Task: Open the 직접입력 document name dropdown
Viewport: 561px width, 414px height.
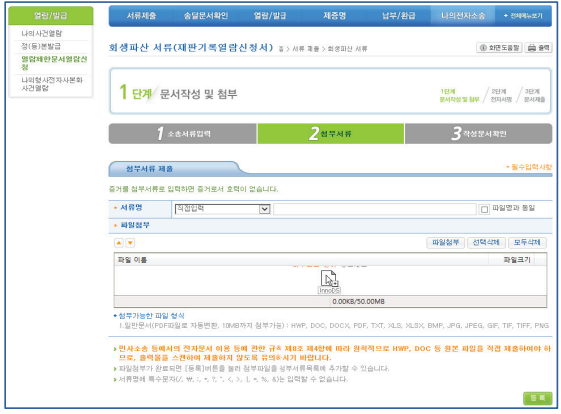Action: tap(222, 209)
